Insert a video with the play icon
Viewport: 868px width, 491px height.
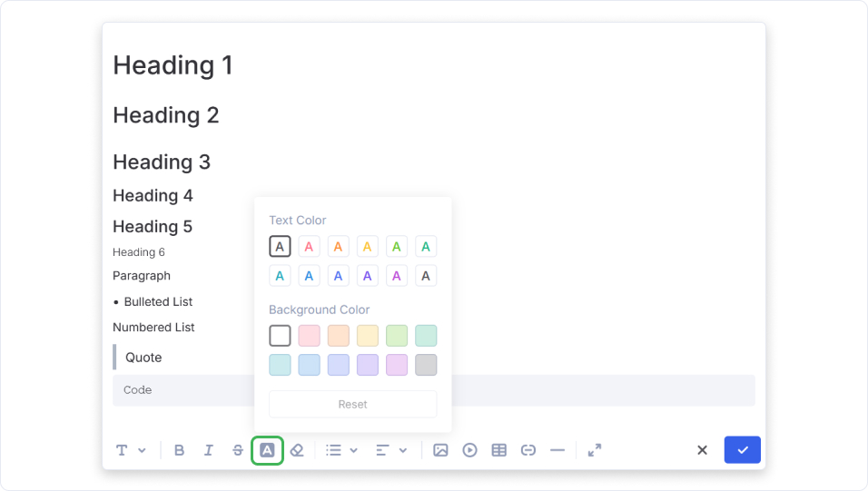(x=469, y=450)
